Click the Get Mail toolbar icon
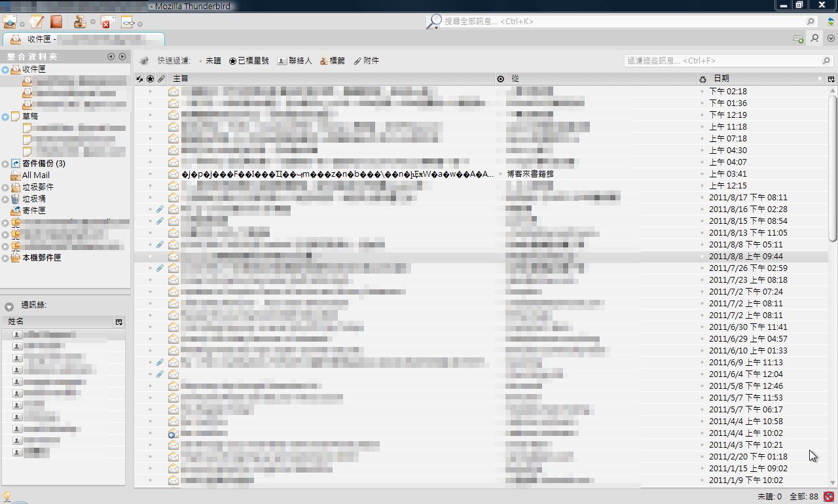This screenshot has width=838, height=504. coord(10,22)
